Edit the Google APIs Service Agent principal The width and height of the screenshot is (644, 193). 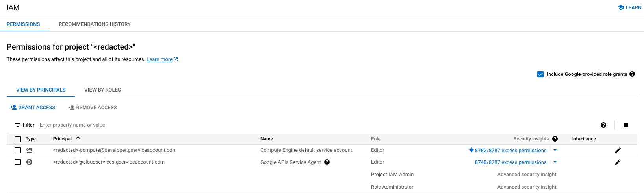coord(618,162)
